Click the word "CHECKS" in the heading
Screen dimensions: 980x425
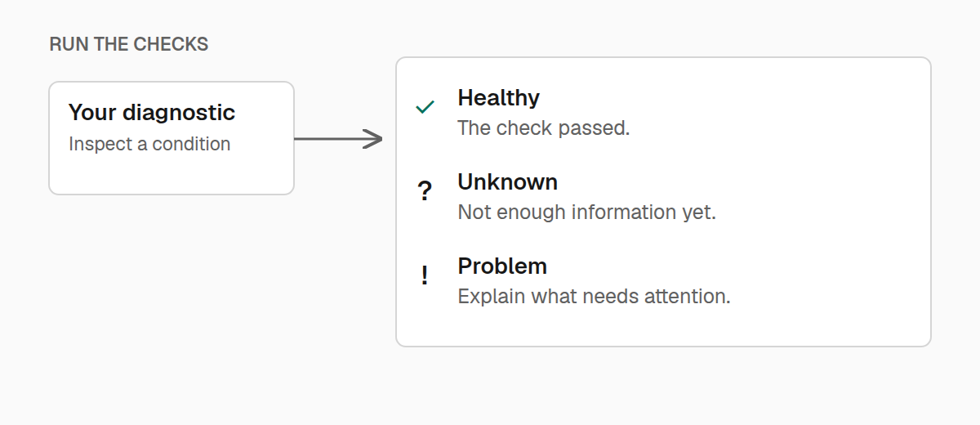(x=180, y=44)
